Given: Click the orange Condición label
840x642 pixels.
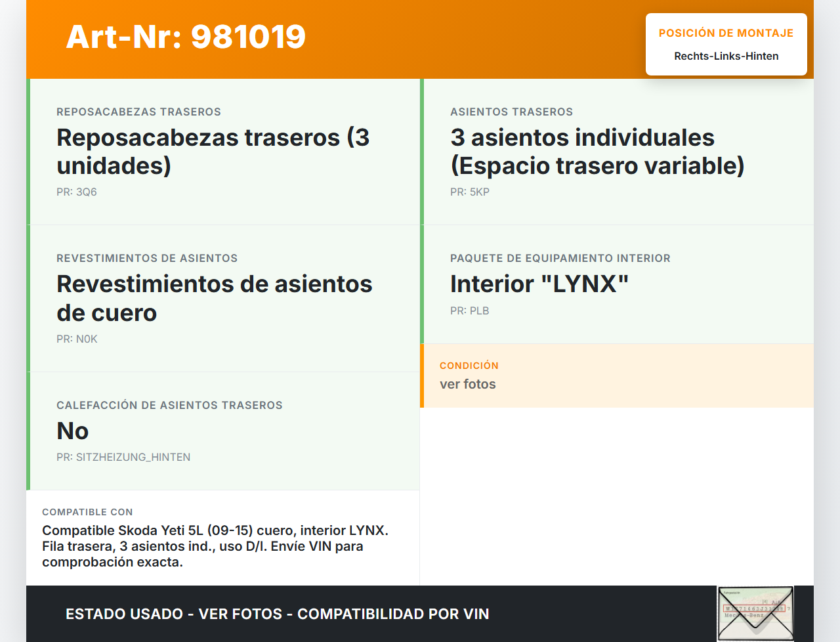Looking at the screenshot, I should click(469, 366).
